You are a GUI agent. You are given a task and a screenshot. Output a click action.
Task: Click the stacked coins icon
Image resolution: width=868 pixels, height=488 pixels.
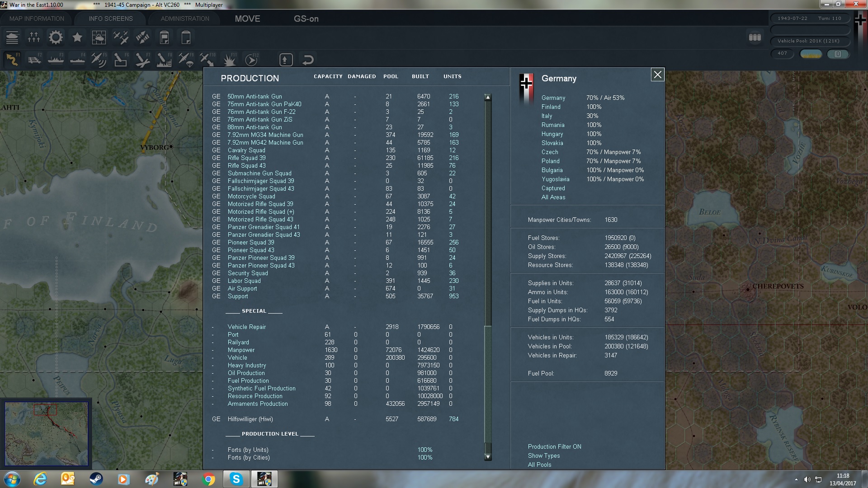(x=755, y=38)
